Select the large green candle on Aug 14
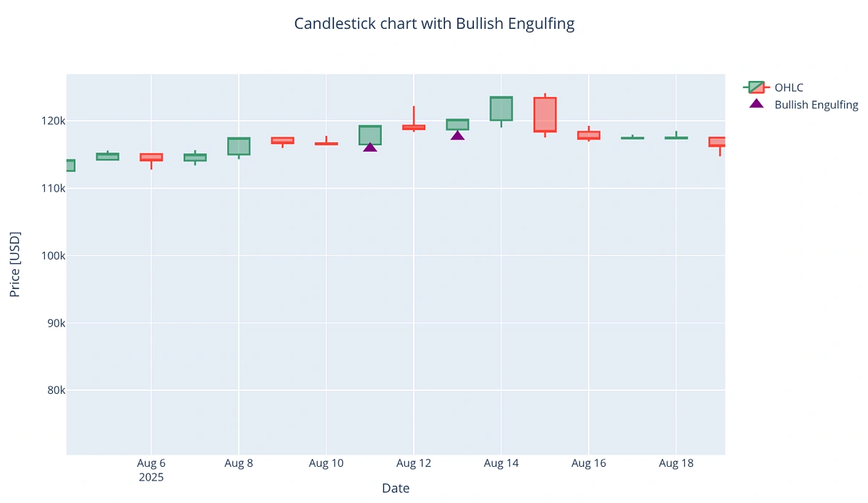868x503 pixels. click(501, 108)
